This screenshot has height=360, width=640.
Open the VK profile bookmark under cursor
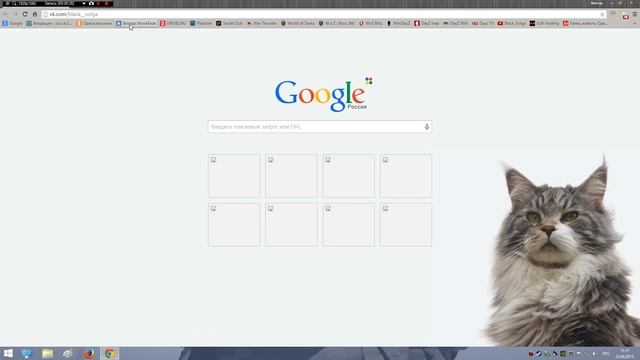pyautogui.click(x=136, y=24)
